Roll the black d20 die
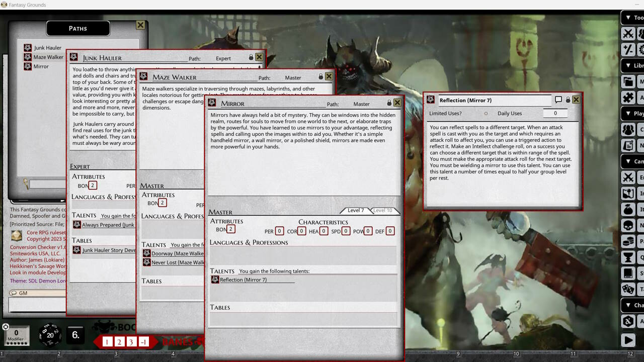 [50, 335]
